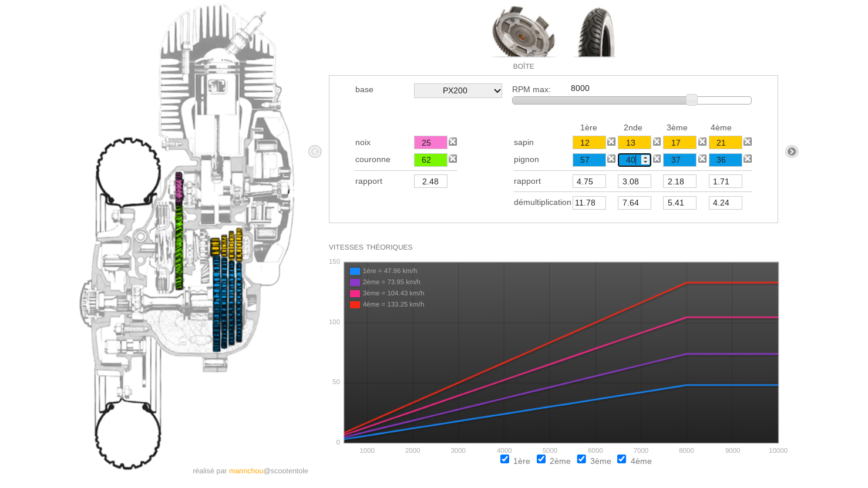
Task: Open the mannchou author link
Action: [246, 471]
